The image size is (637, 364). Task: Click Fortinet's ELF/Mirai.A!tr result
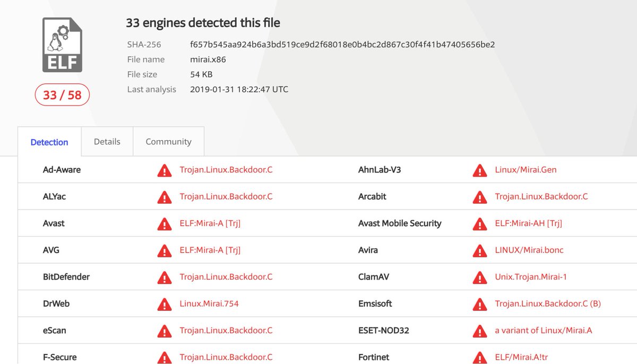[x=521, y=357]
